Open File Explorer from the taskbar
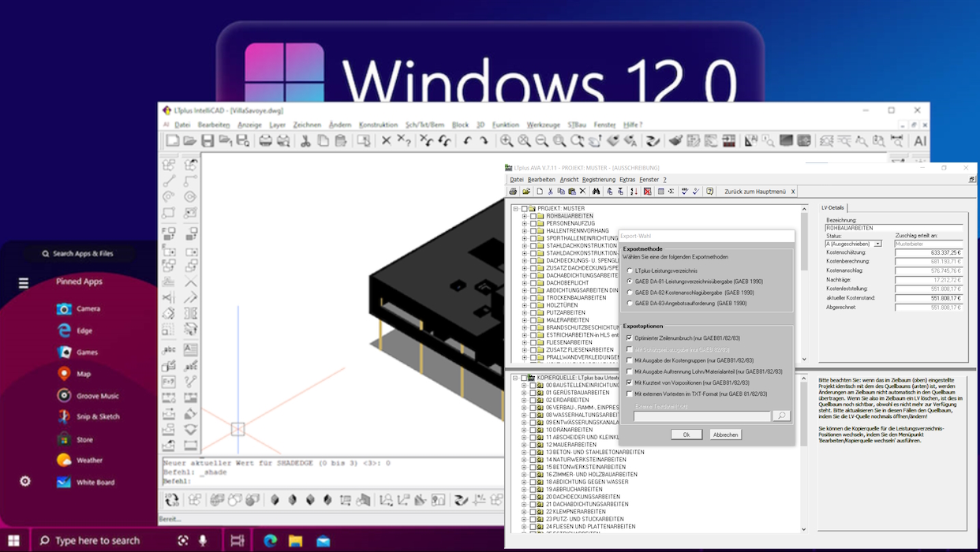 click(296, 540)
